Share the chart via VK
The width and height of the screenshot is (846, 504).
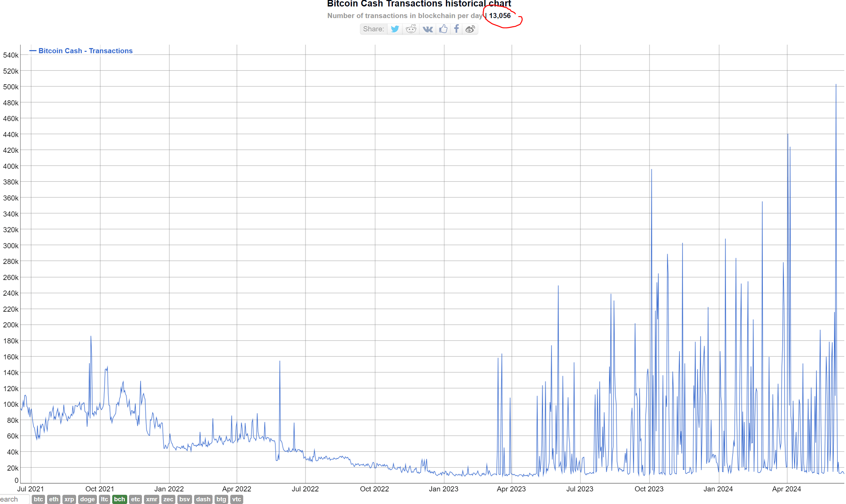click(427, 29)
